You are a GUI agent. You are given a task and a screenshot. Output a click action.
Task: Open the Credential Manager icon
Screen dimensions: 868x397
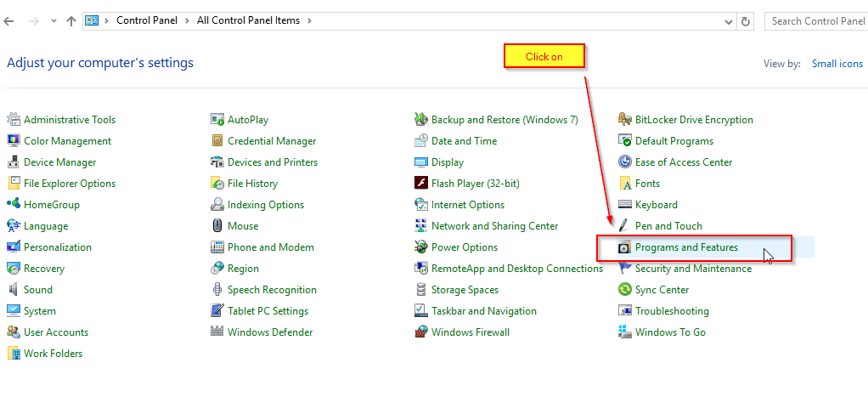pyautogui.click(x=217, y=141)
